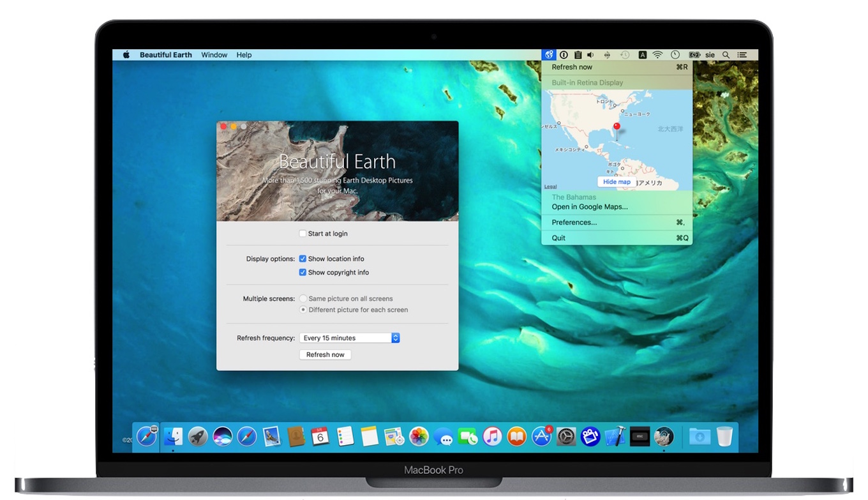Screen dimensions: 868x500
Task: Click the 'sie' user name in menu bar
Action: point(710,55)
